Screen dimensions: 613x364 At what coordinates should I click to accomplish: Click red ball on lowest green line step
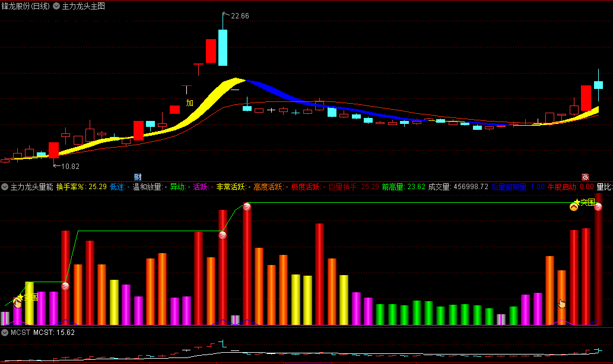tap(65, 286)
